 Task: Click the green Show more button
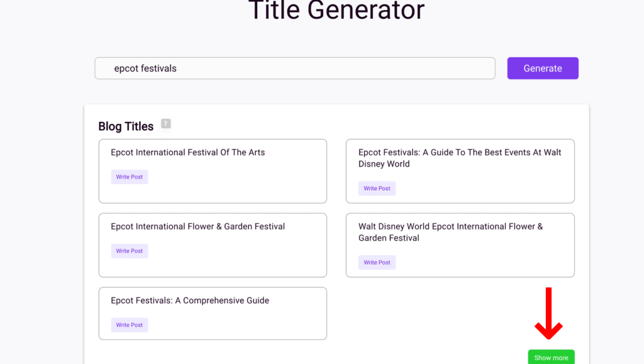[551, 358]
